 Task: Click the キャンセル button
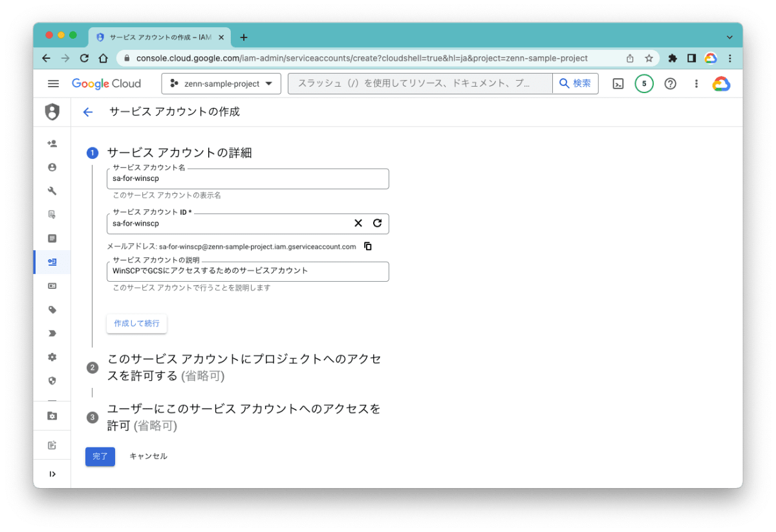pyautogui.click(x=148, y=456)
